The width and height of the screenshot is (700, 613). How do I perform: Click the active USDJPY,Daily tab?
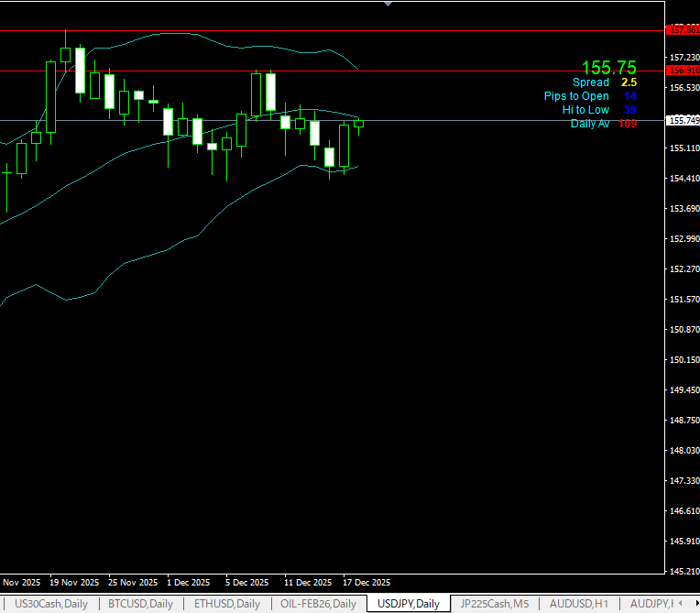(x=408, y=604)
